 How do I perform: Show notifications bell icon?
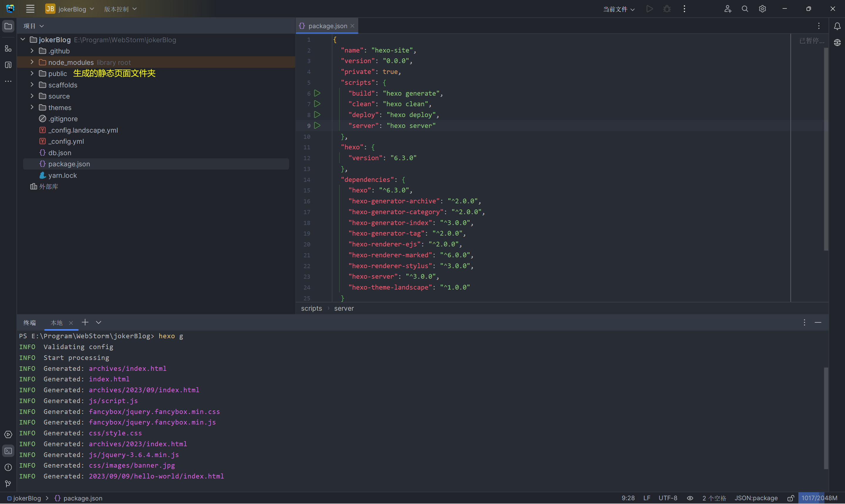837,26
